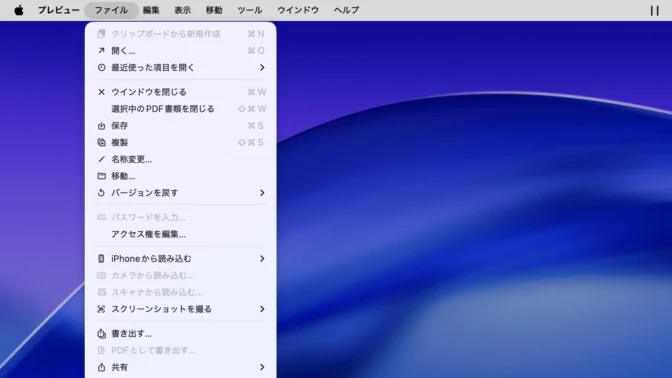Click the clipboard icon beside クリップボードから新規作成

[101, 34]
